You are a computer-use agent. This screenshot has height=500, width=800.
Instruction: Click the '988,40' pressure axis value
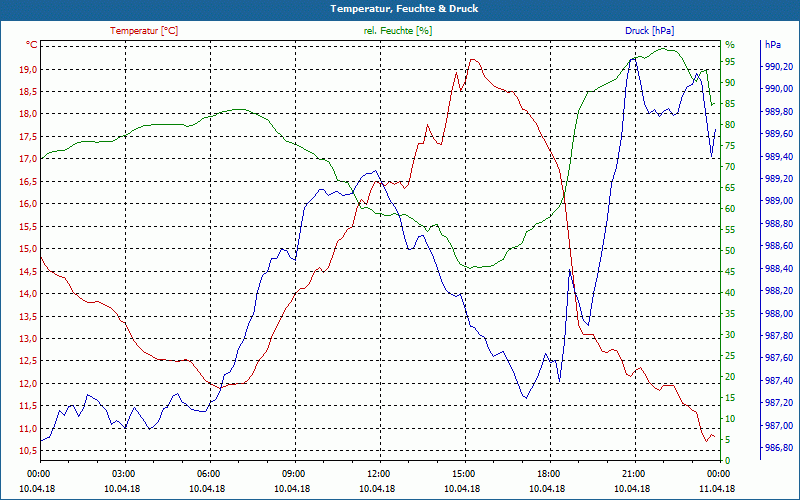[x=779, y=268]
